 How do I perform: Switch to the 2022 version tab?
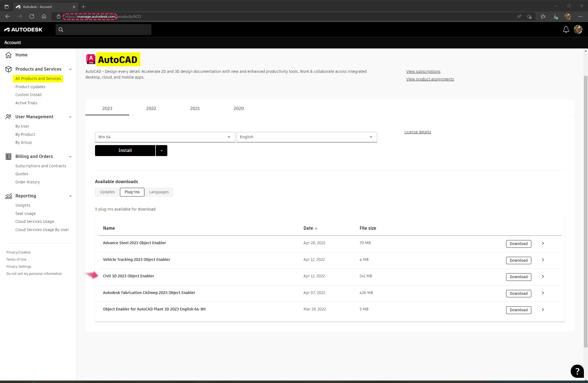point(151,108)
